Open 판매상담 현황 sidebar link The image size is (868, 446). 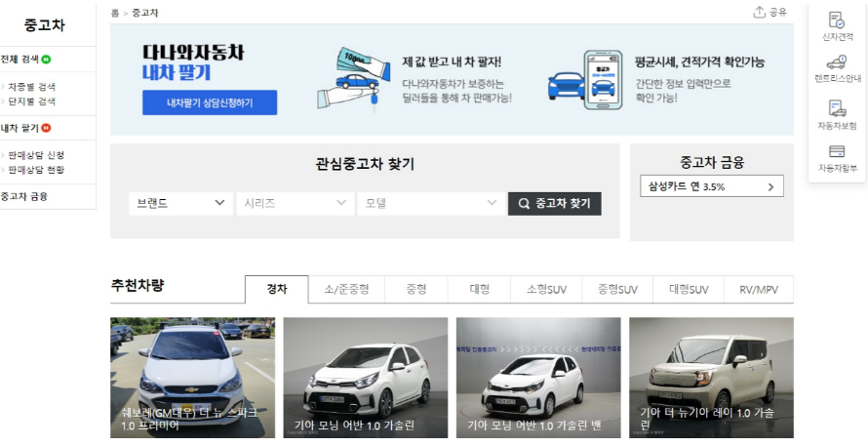tap(36, 170)
